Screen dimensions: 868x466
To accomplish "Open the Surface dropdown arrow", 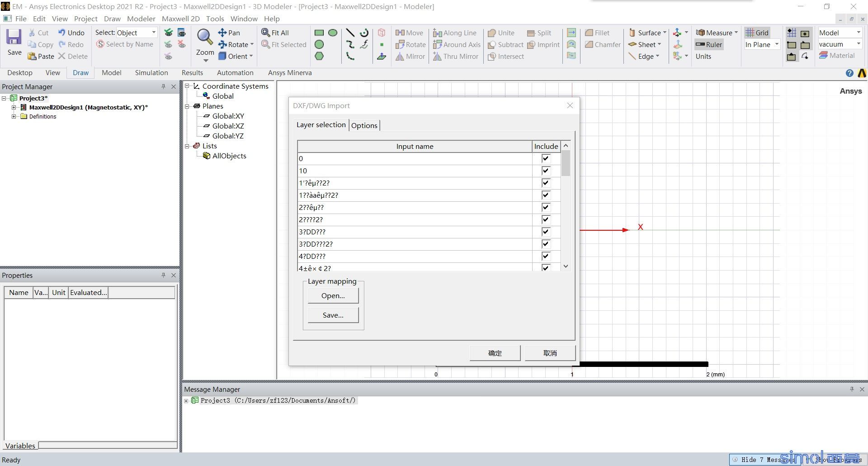I will (x=665, y=33).
